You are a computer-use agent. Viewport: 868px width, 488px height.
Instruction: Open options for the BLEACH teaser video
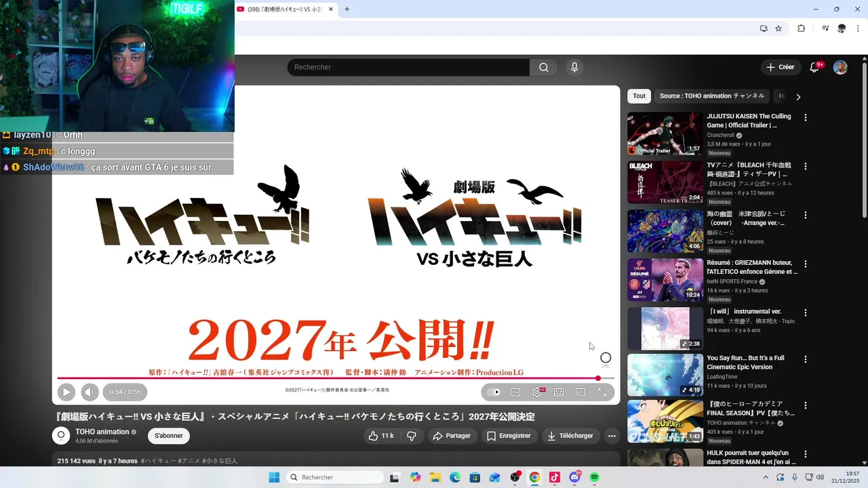click(x=806, y=166)
